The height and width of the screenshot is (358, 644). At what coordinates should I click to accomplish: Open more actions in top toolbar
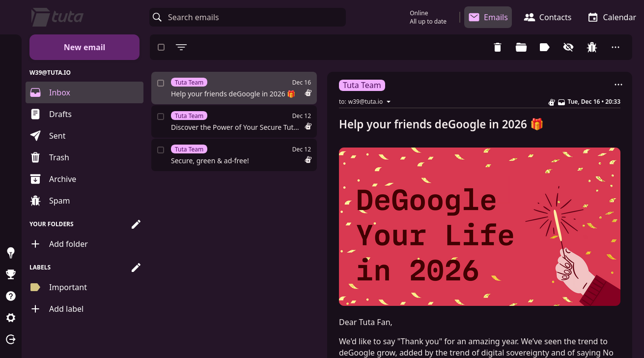pos(616,47)
